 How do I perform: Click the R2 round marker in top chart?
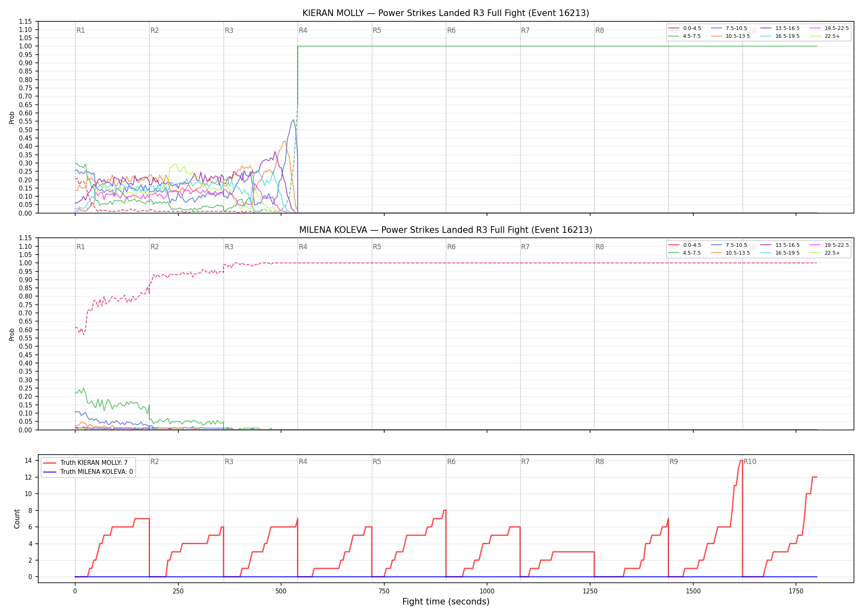click(155, 30)
